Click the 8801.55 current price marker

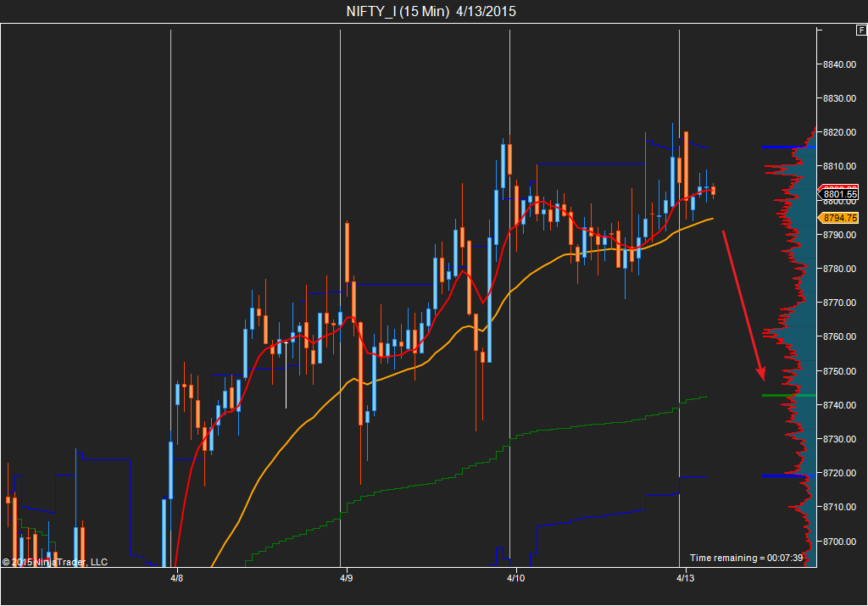(x=839, y=194)
